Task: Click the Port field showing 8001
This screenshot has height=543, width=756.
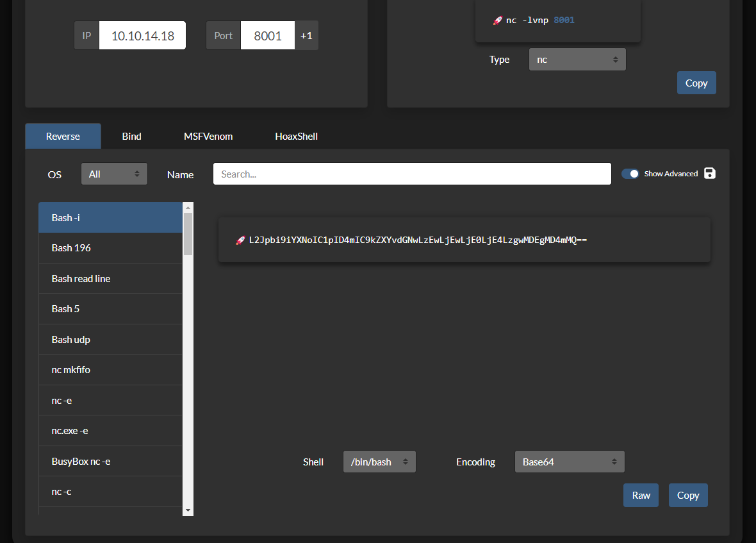Action: click(268, 36)
